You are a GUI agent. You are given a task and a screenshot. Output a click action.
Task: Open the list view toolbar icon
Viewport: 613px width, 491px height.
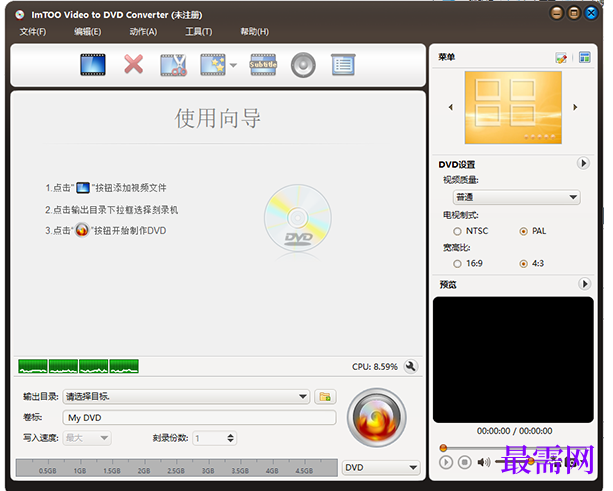pyautogui.click(x=343, y=65)
